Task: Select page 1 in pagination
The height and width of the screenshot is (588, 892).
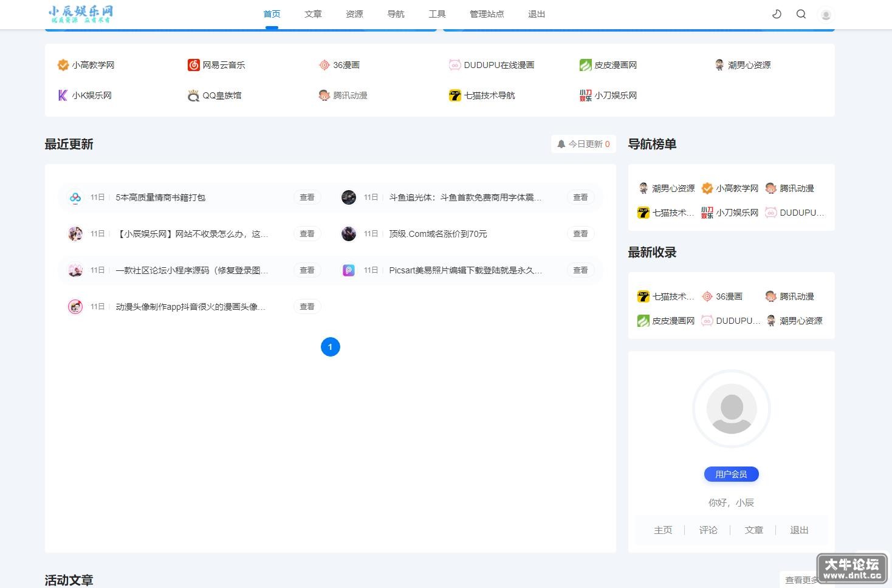Action: [x=331, y=347]
